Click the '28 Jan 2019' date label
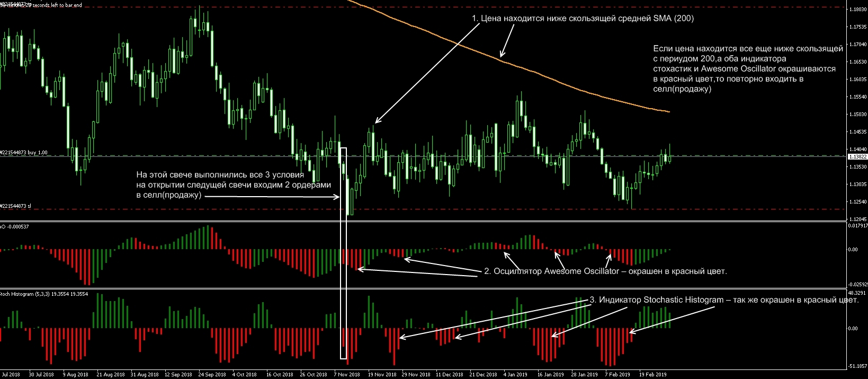 (585, 375)
